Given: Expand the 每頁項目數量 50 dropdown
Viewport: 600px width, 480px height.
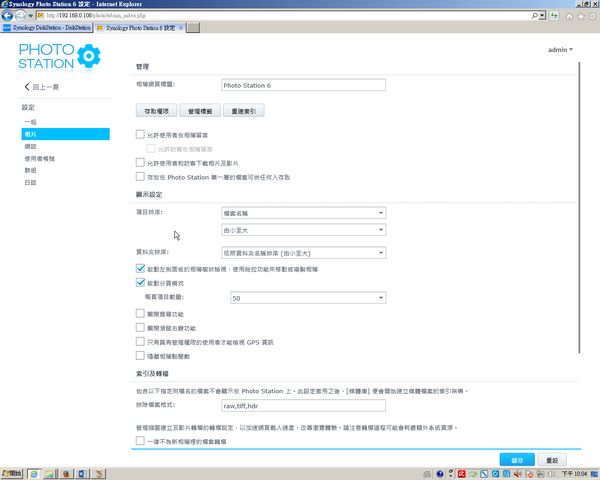Looking at the screenshot, I should (x=307, y=298).
